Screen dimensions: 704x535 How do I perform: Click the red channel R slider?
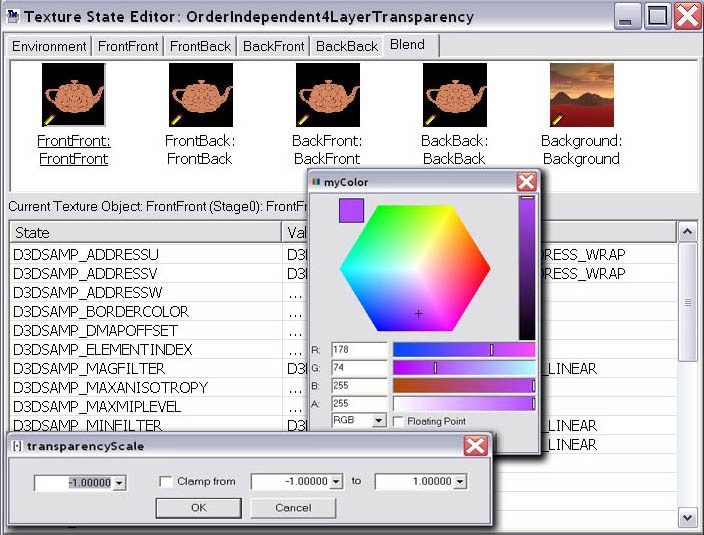coord(463,350)
